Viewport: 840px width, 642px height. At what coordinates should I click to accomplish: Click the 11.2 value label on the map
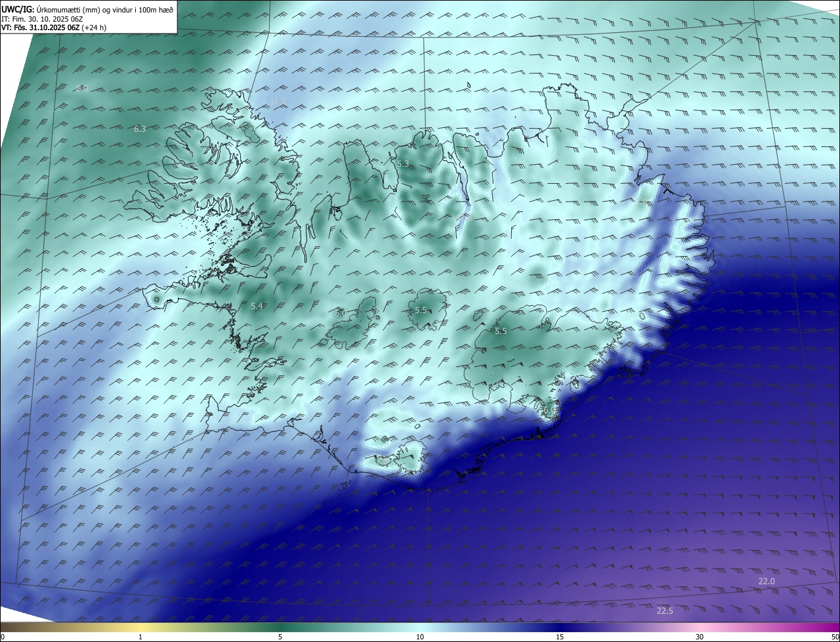[278, 102]
